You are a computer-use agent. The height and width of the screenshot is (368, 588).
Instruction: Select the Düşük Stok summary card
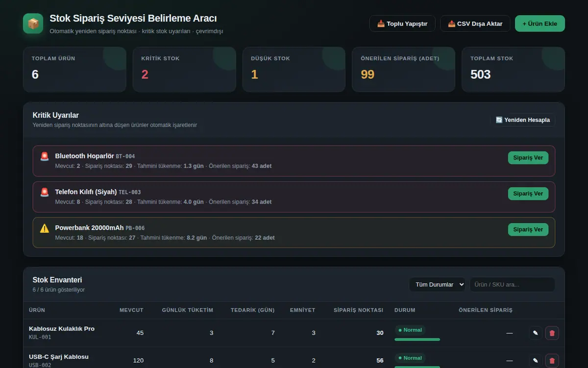294,69
